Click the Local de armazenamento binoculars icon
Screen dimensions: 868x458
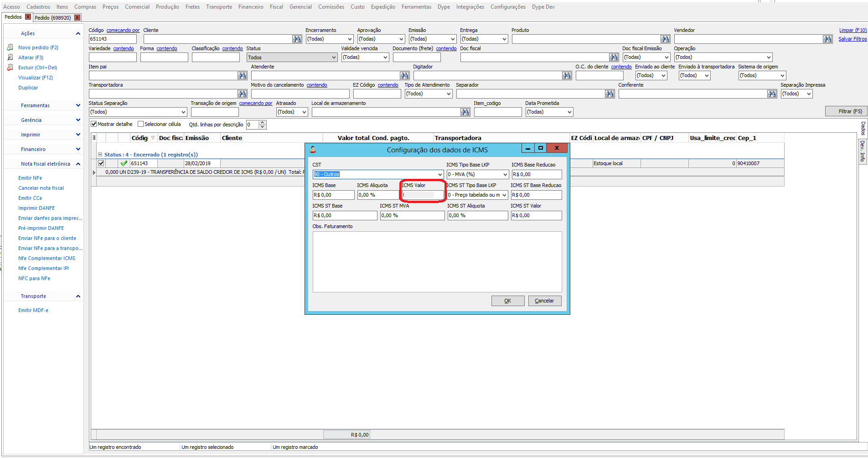[465, 112]
